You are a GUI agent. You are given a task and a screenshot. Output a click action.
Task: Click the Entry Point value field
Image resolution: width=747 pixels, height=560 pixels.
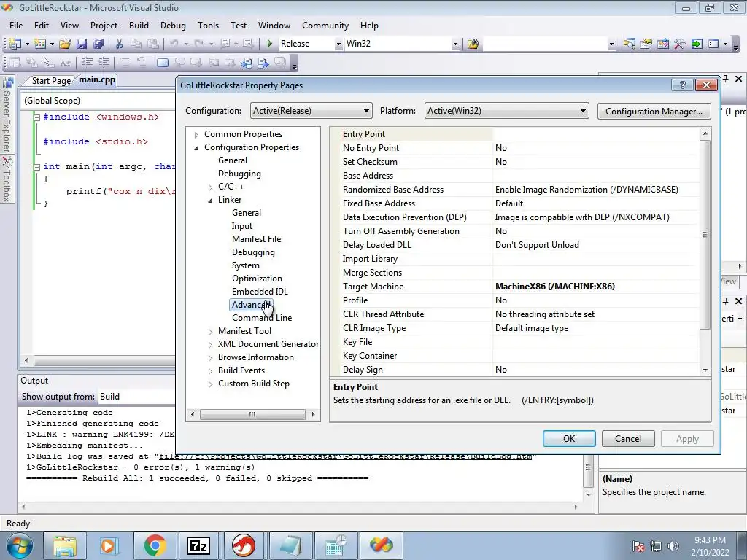point(597,134)
